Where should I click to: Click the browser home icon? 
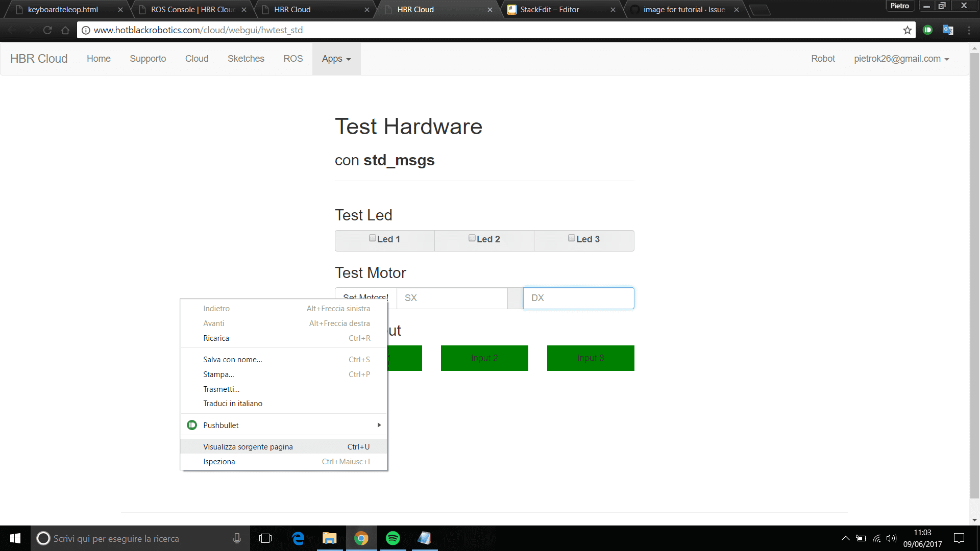[x=65, y=30]
